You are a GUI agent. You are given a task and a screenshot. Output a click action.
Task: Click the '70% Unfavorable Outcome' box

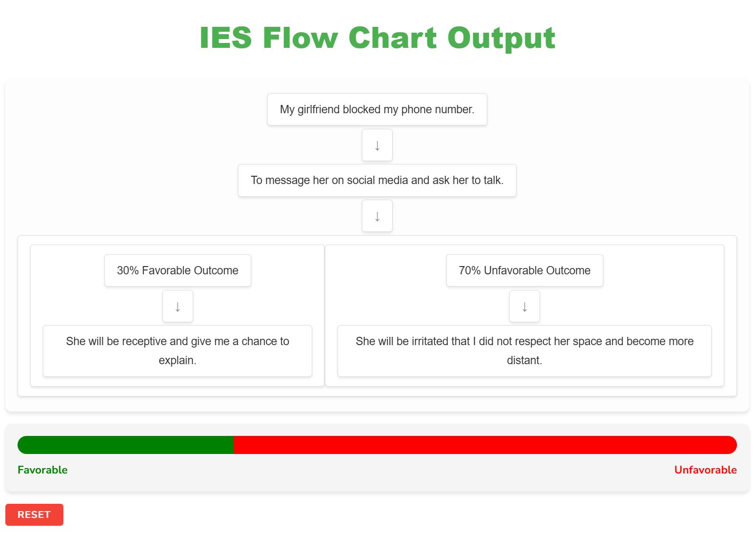(524, 270)
